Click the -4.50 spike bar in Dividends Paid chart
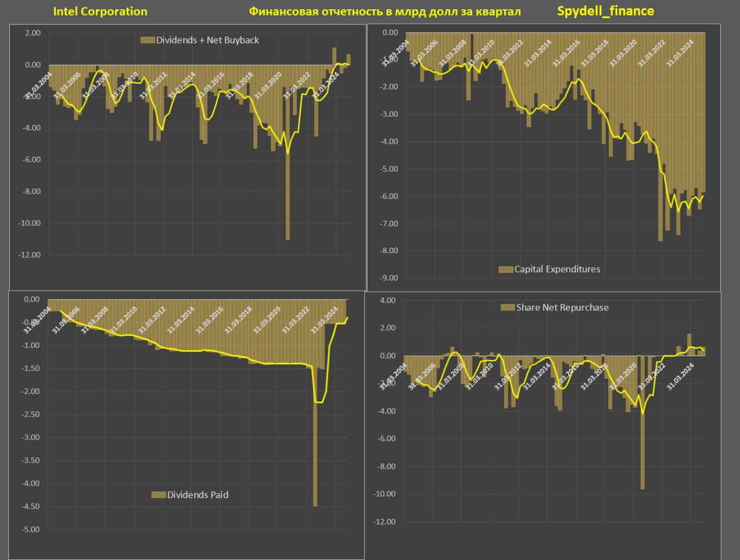Screen dimensions: 740x560 tap(315, 403)
